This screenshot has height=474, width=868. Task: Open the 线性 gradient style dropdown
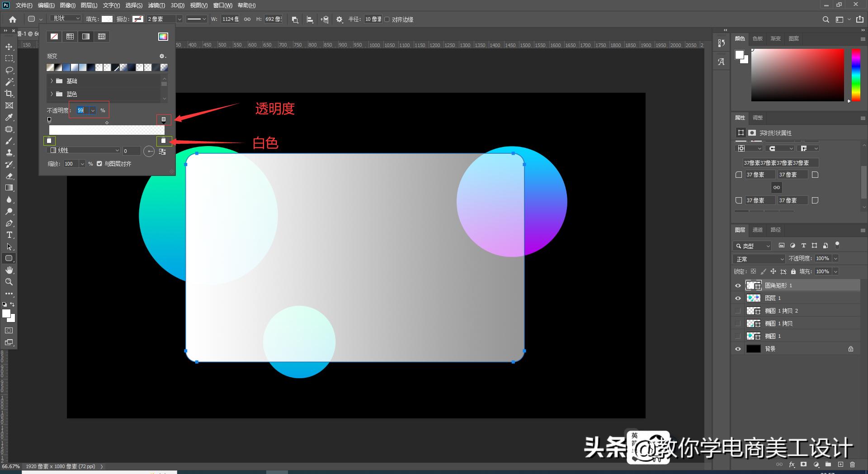(84, 150)
